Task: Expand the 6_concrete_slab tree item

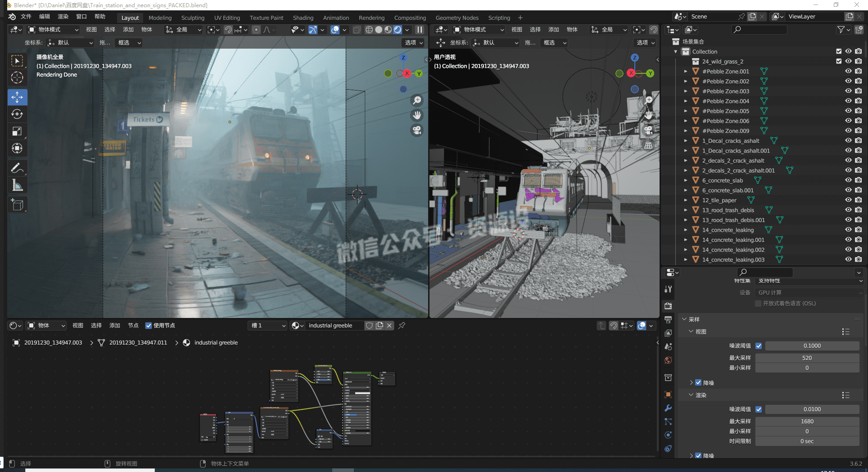Action: [x=686, y=181]
